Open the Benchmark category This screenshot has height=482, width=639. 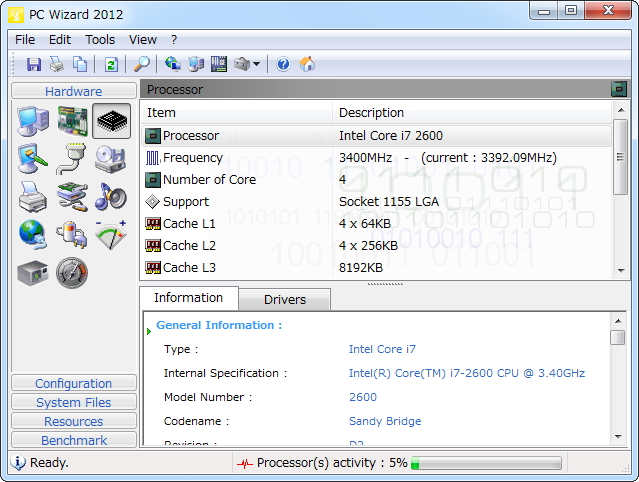74,440
